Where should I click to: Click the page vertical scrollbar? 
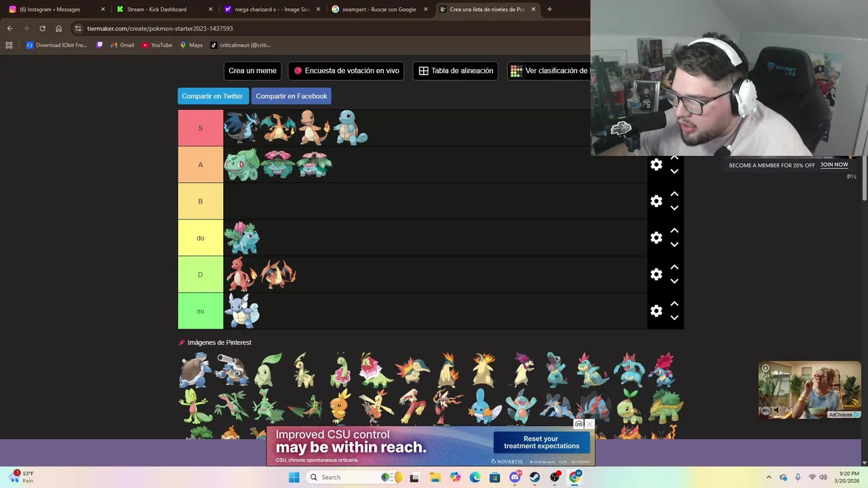(x=864, y=180)
